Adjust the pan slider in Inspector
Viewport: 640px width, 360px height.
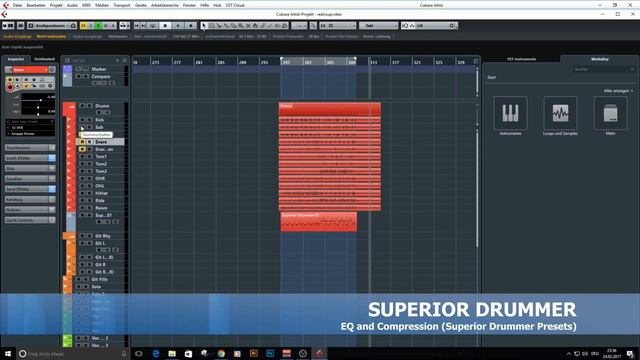coord(38,108)
